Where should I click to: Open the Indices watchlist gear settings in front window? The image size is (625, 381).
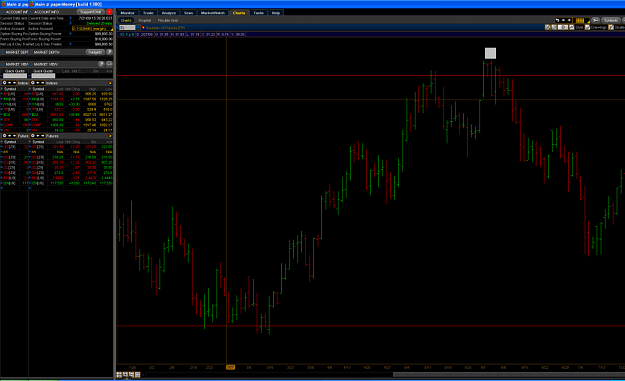(x=33, y=83)
